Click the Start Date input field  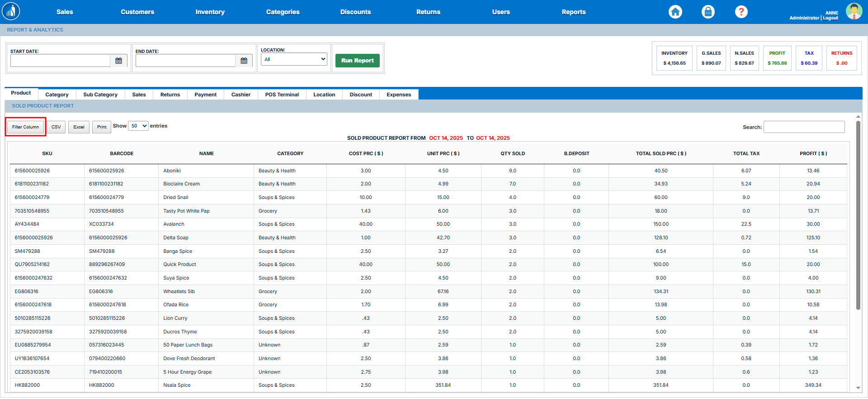pos(60,61)
